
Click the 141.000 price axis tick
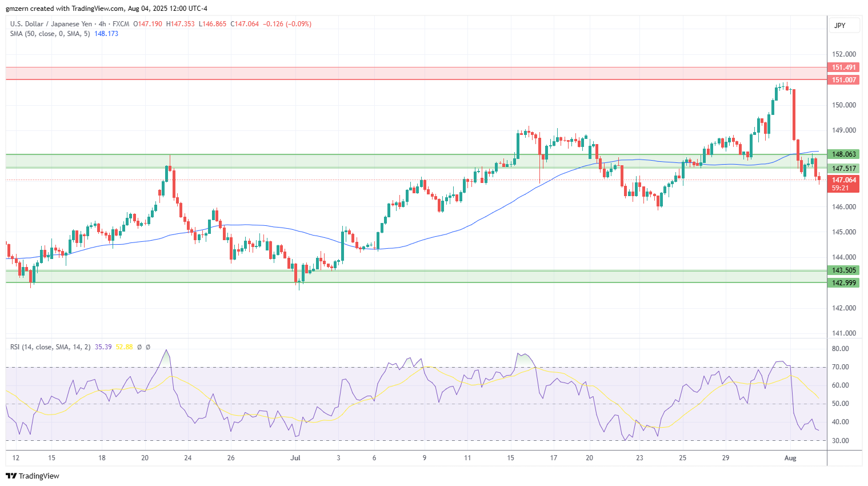(844, 333)
